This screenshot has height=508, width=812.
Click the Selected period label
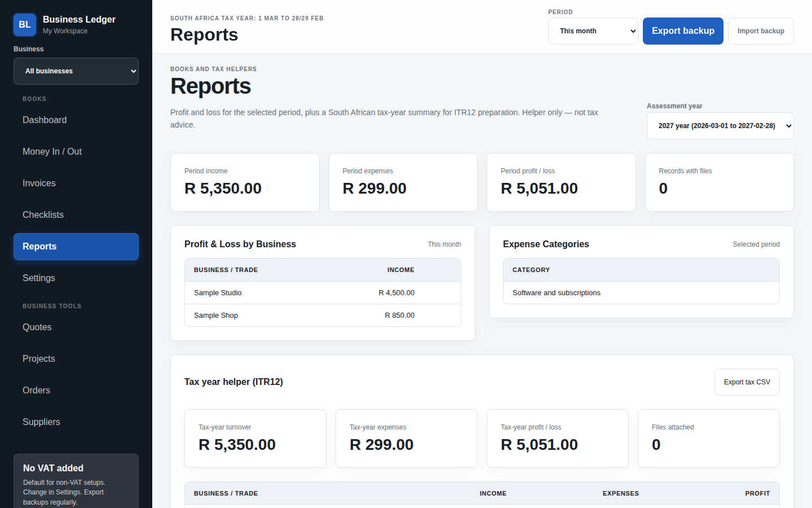pyautogui.click(x=756, y=244)
